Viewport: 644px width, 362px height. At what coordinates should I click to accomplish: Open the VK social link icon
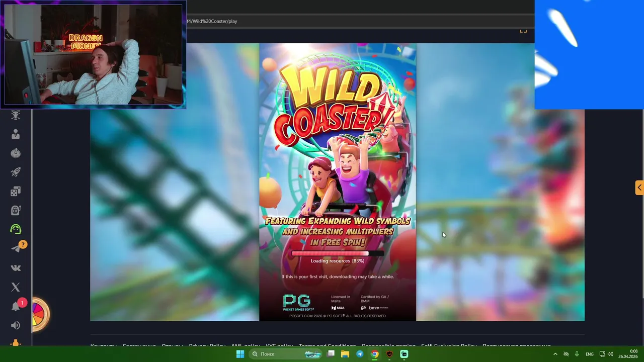[x=16, y=267]
